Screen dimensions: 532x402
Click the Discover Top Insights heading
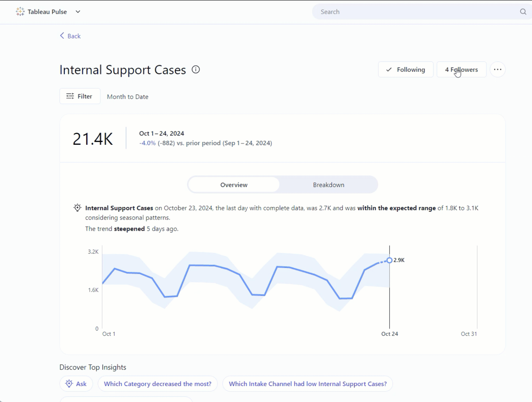pos(93,367)
